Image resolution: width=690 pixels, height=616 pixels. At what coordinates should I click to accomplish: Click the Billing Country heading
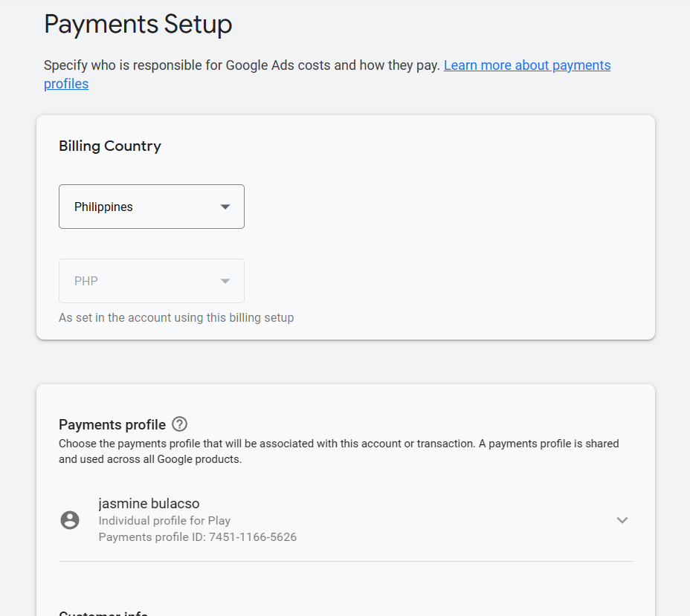click(x=110, y=146)
